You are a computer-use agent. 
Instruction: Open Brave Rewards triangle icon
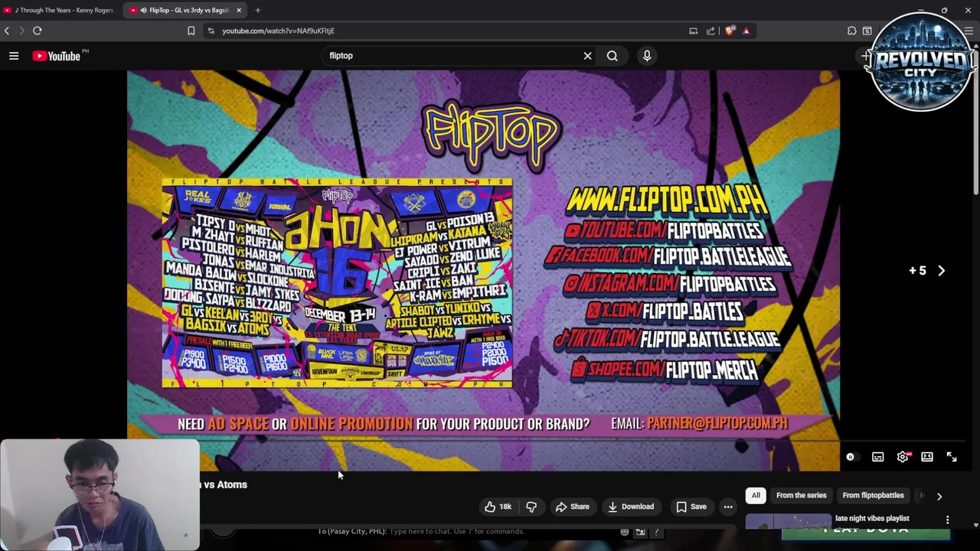coord(746,31)
